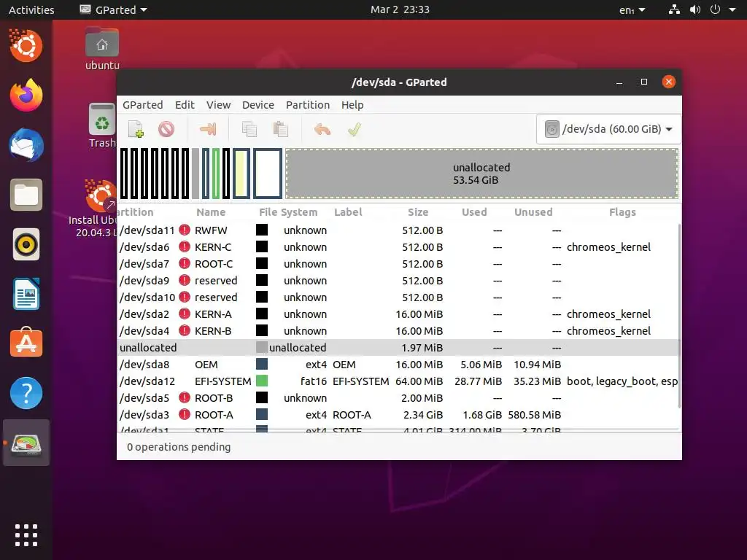Click the warning icon beside KERN-C
This screenshot has width=747, height=560.
(x=185, y=246)
